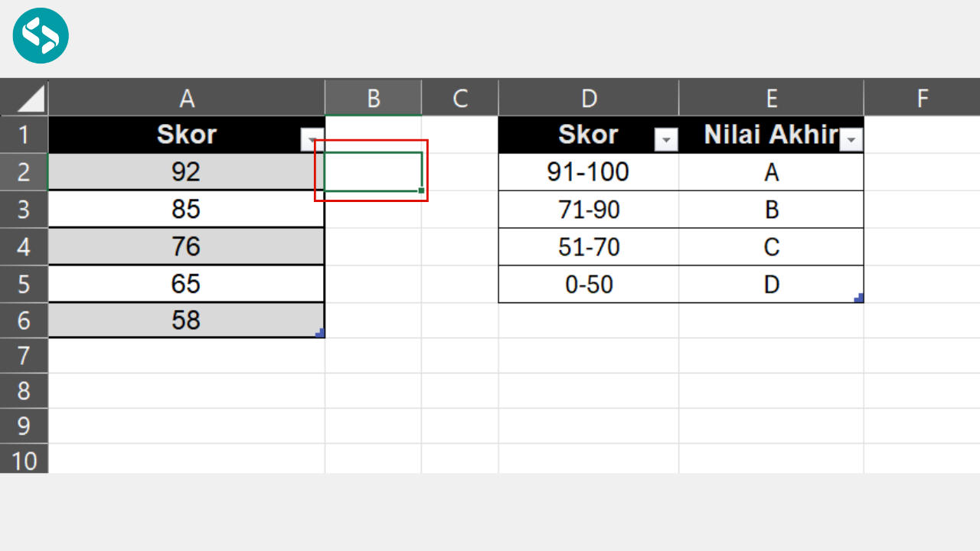Open the Nilai Akhir filter dropdown
Image resolution: width=980 pixels, height=551 pixels.
click(x=851, y=140)
